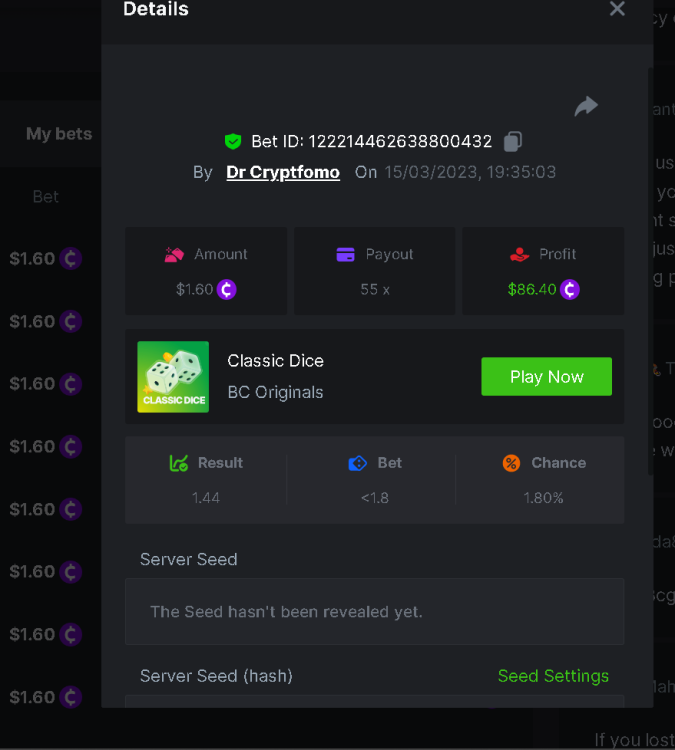675x750 pixels.
Task: Click the Classic Dice game thumbnail
Action: [x=173, y=377]
